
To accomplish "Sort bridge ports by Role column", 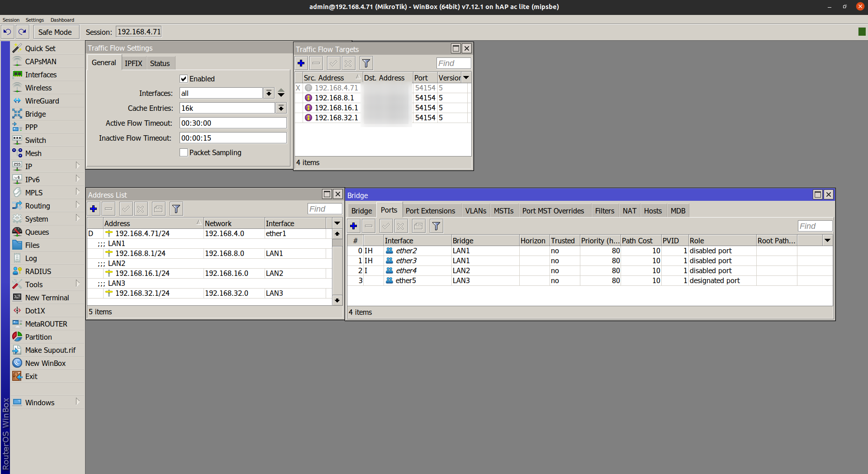I will [722, 241].
